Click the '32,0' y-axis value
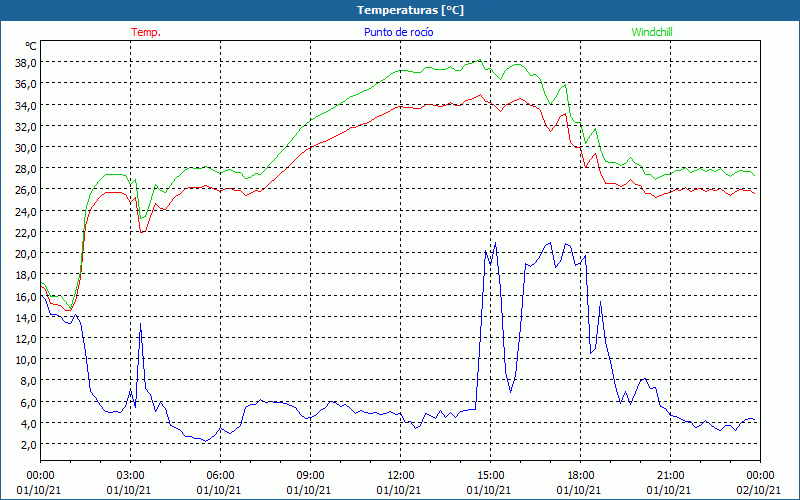The image size is (800, 500). pyautogui.click(x=27, y=126)
